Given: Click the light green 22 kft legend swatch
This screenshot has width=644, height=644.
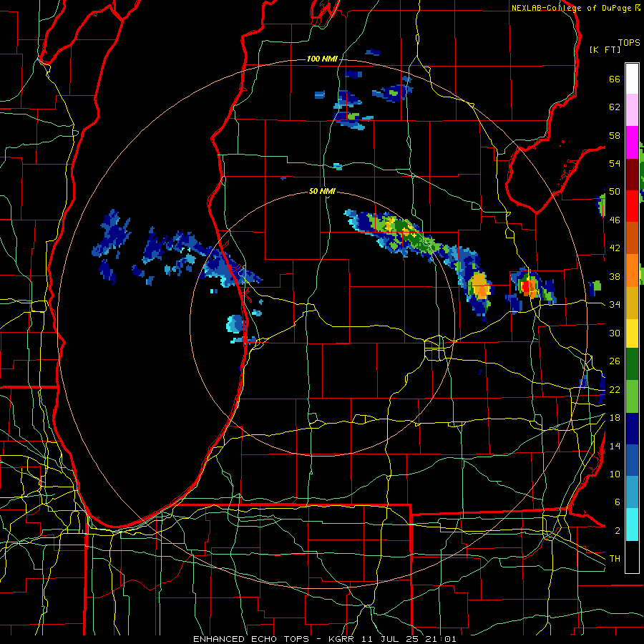Looking at the screenshot, I should click(x=632, y=396).
